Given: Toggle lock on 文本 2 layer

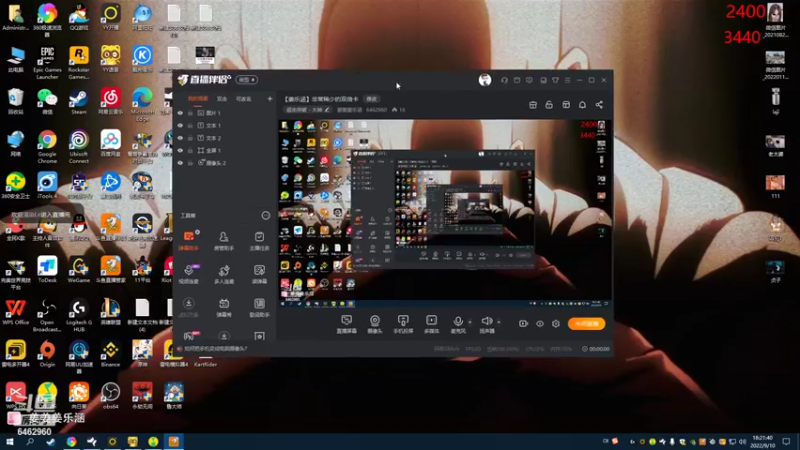Looking at the screenshot, I should [x=190, y=138].
